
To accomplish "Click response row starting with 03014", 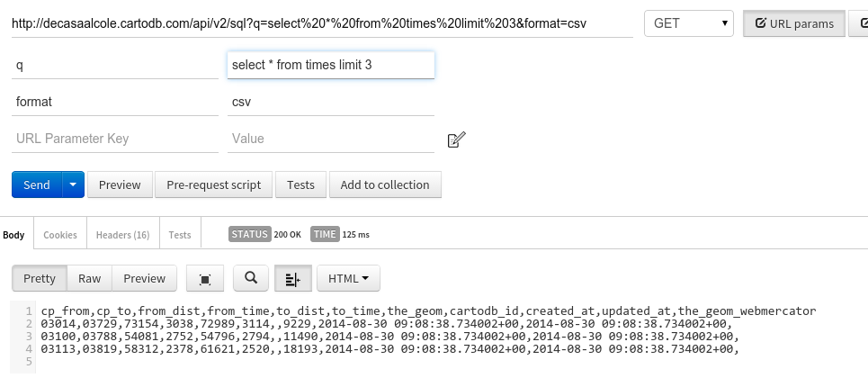I will pyautogui.click(x=387, y=324).
